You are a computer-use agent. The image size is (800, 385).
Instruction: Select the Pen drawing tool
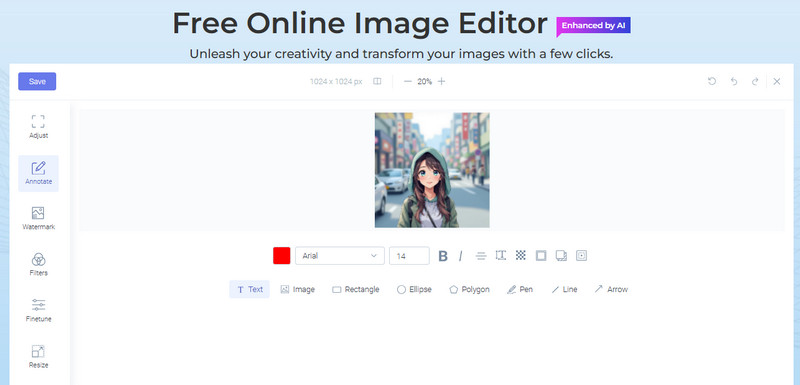click(x=520, y=289)
